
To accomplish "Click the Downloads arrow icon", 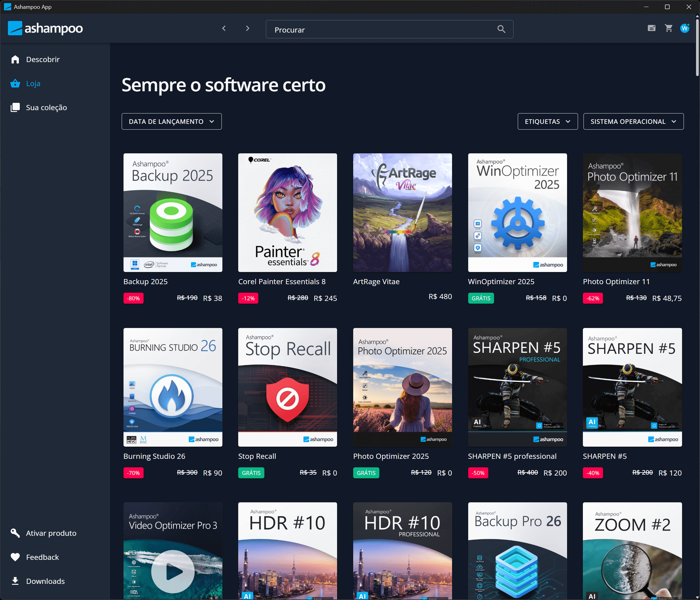I will (15, 581).
